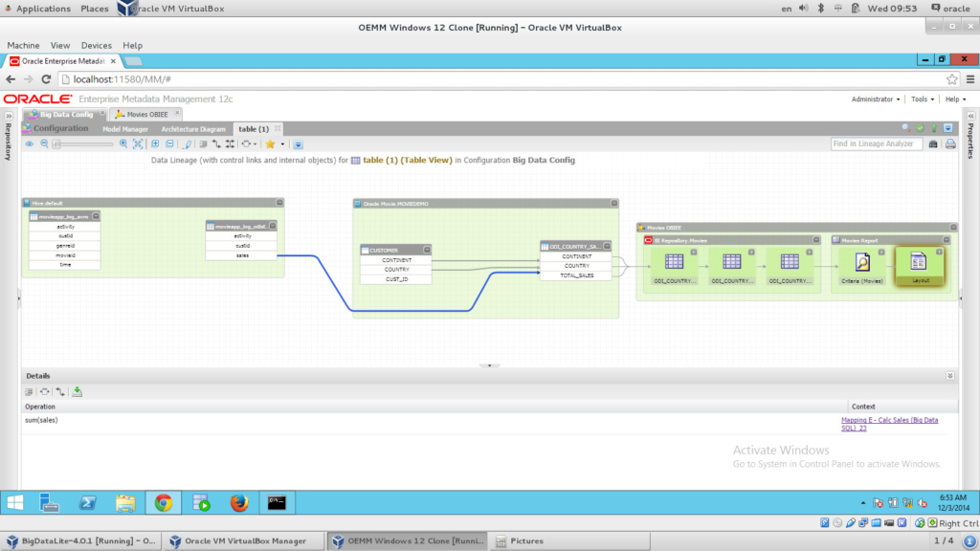Screen dimensions: 980x551
Task: Select the second ODI_COUNTRY table icon
Action: click(x=732, y=262)
